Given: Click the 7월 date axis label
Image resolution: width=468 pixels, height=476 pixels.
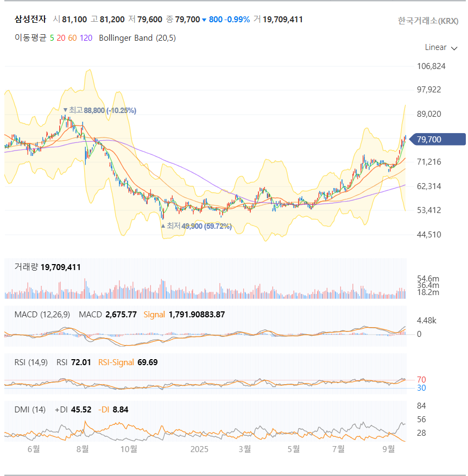Looking at the screenshot, I should pyautogui.click(x=338, y=449).
